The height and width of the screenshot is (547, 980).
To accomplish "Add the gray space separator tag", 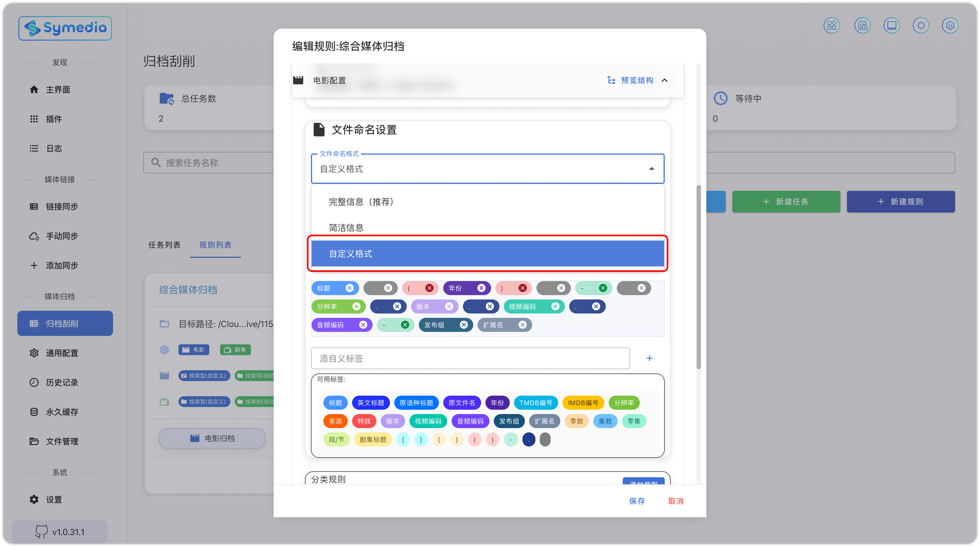I will [x=545, y=439].
